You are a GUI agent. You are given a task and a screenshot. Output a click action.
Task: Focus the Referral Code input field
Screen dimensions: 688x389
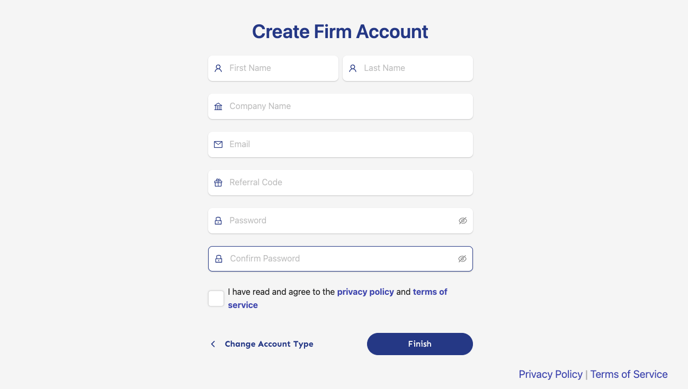pyautogui.click(x=340, y=182)
